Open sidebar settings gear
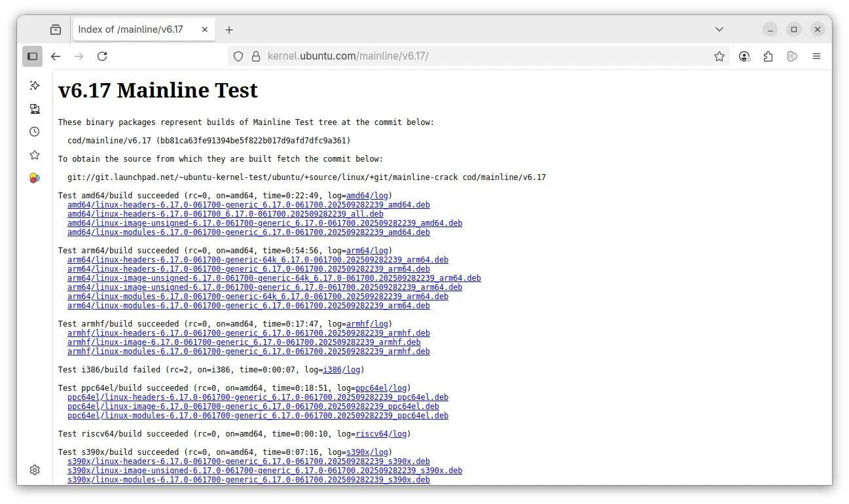The width and height of the screenshot is (849, 504). coord(35,470)
